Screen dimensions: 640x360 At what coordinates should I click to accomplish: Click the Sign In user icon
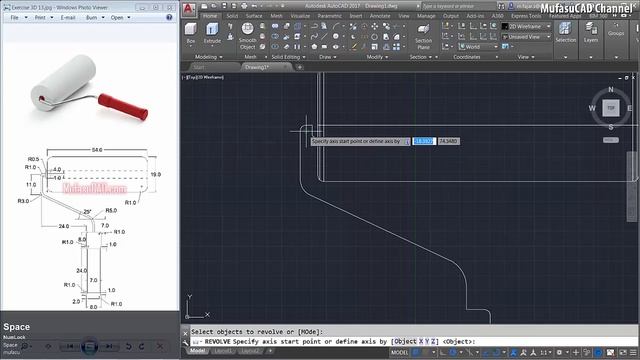511,6
